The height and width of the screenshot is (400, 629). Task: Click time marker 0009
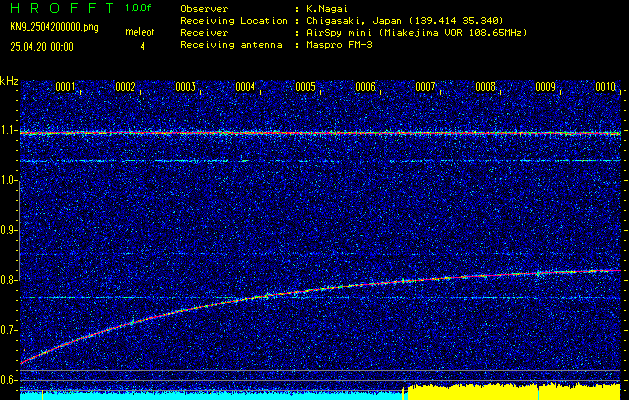[x=545, y=87]
